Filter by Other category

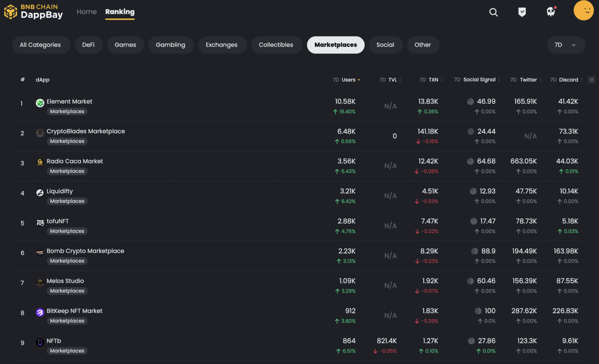point(423,45)
